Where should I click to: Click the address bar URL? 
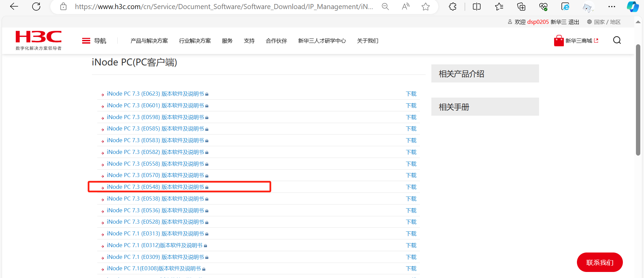[x=224, y=6]
